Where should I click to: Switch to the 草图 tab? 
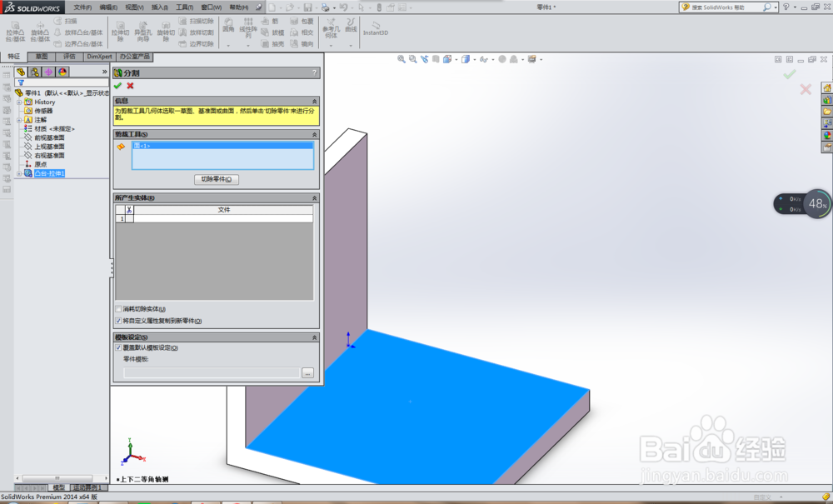pos(42,57)
